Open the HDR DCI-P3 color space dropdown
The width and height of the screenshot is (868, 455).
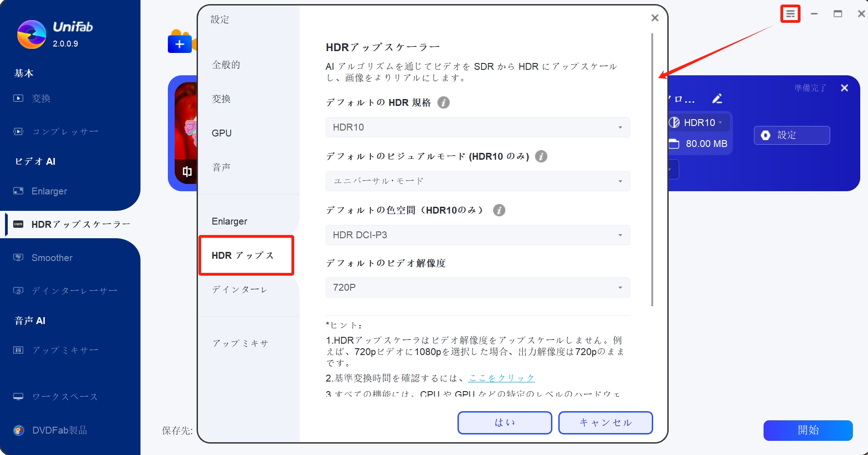tap(478, 235)
